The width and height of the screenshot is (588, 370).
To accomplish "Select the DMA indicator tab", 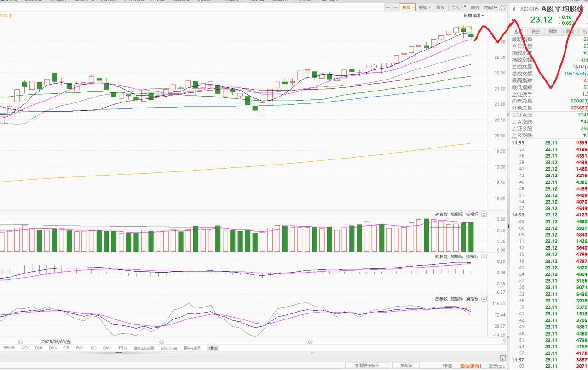I will [x=107, y=348].
